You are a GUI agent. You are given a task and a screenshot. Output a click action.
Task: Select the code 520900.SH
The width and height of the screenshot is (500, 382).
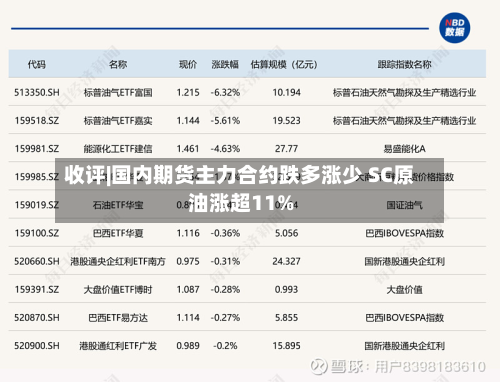tap(37, 346)
